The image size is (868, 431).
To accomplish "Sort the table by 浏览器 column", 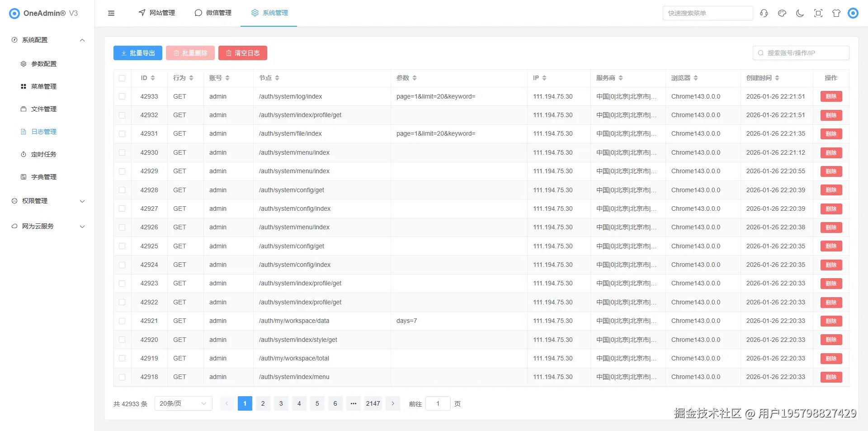I will 696,78.
